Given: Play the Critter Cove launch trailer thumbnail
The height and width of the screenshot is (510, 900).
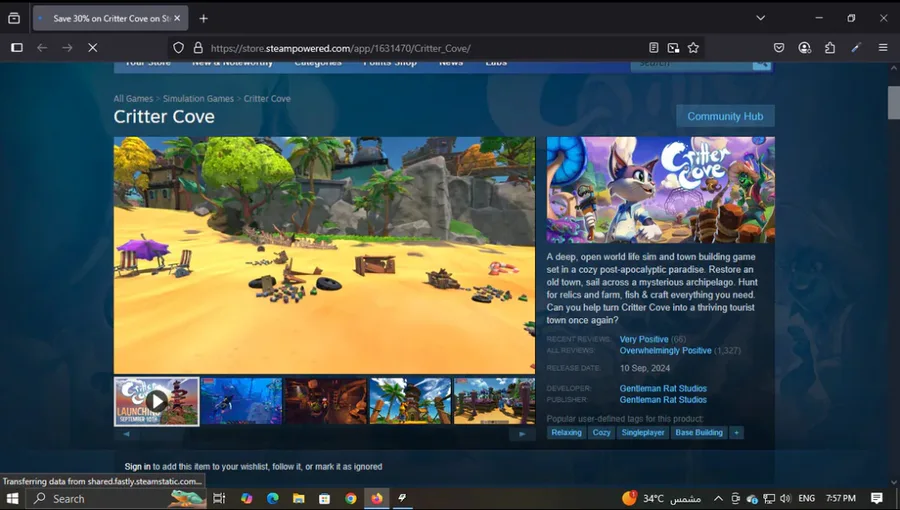Looking at the screenshot, I should (x=157, y=401).
